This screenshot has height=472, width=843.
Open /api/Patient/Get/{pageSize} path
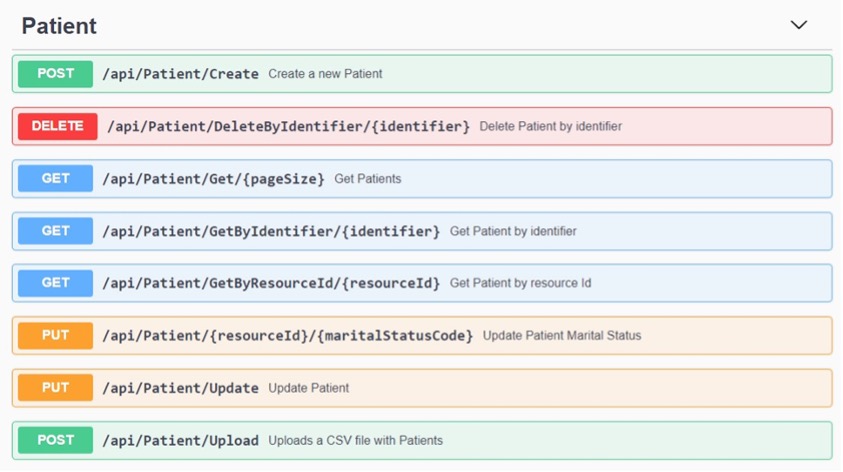coord(213,178)
